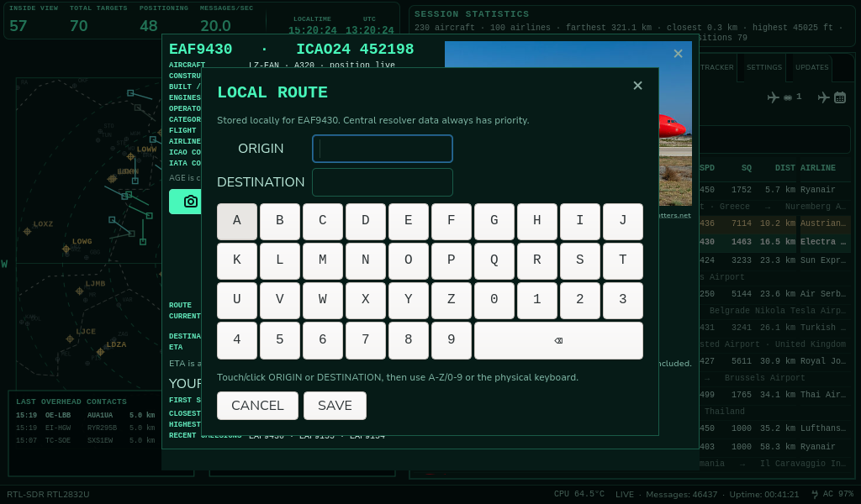Select the Sun Express 23.3 km row

tap(774, 260)
